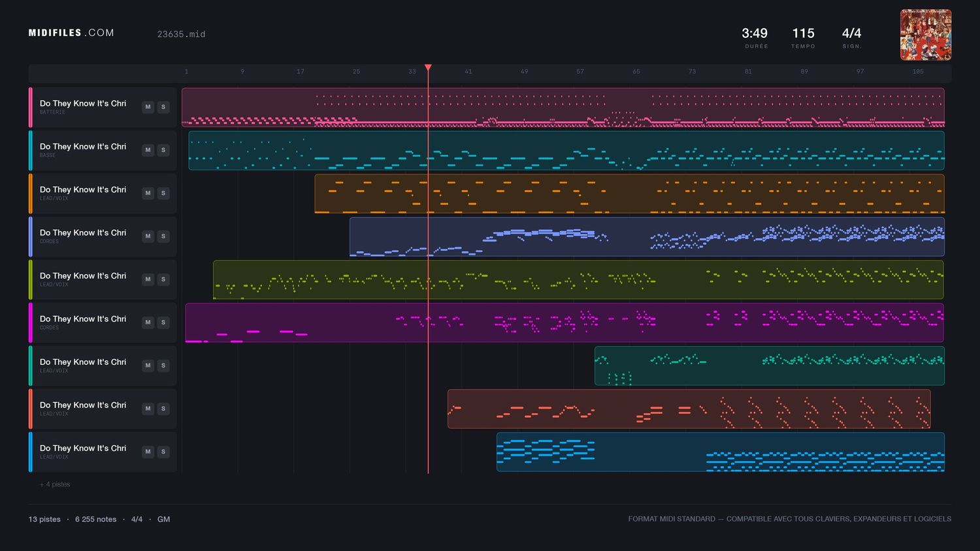
Task: Select the BATTERIE track name label
Action: tap(83, 103)
